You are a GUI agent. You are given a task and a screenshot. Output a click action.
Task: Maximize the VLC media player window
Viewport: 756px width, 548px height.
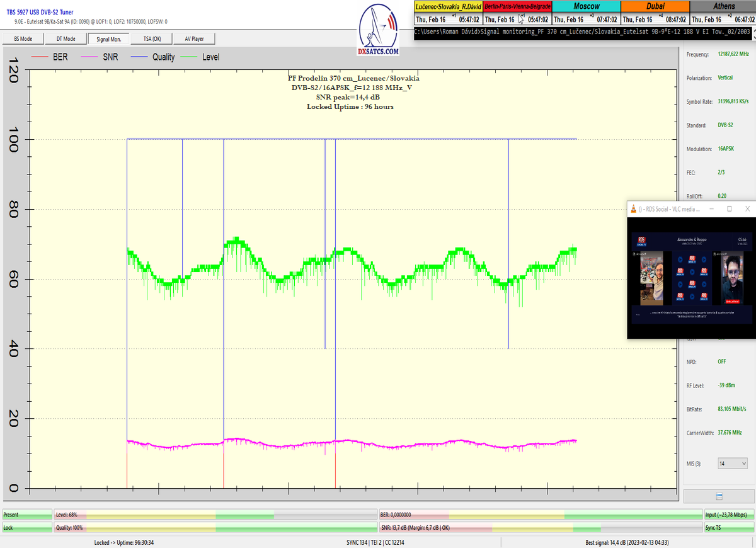[x=729, y=208]
